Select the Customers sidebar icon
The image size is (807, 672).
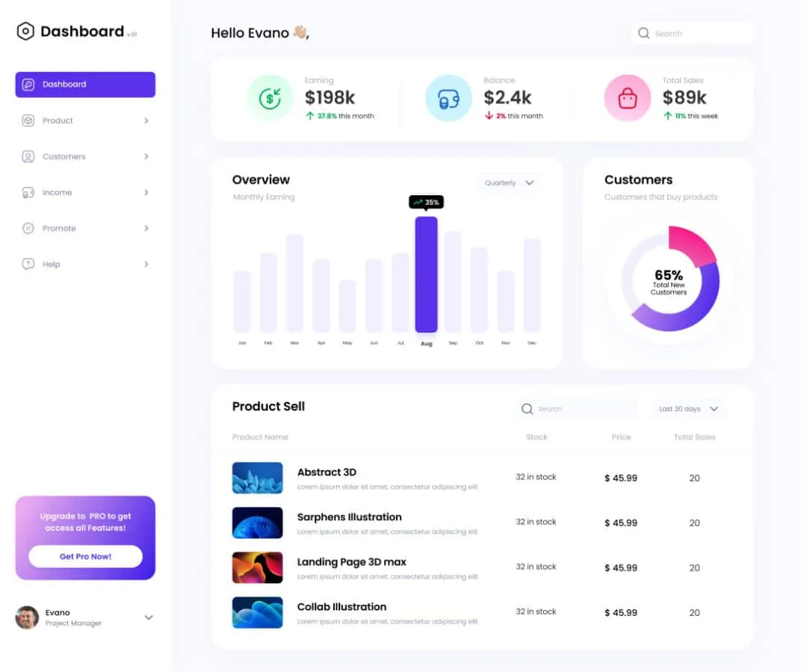click(27, 156)
